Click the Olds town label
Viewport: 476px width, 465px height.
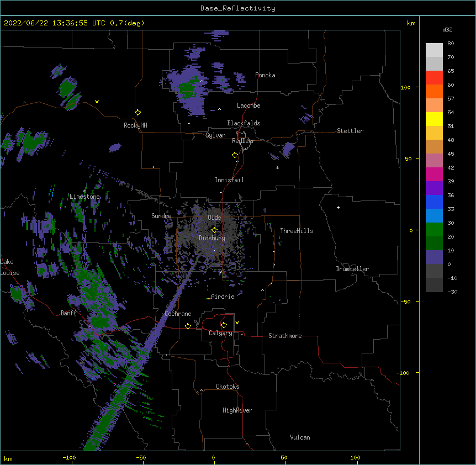click(214, 218)
